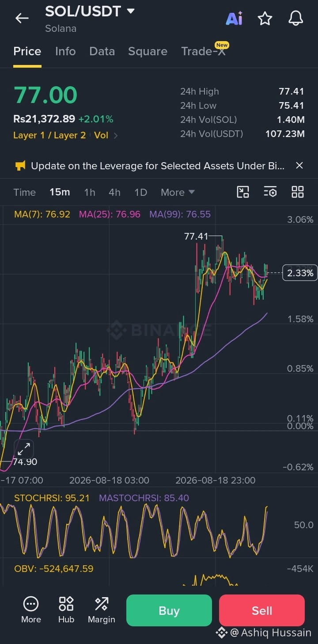This screenshot has height=644, width=318.
Task: Open the More menu in bottom bar
Action: tap(31, 610)
